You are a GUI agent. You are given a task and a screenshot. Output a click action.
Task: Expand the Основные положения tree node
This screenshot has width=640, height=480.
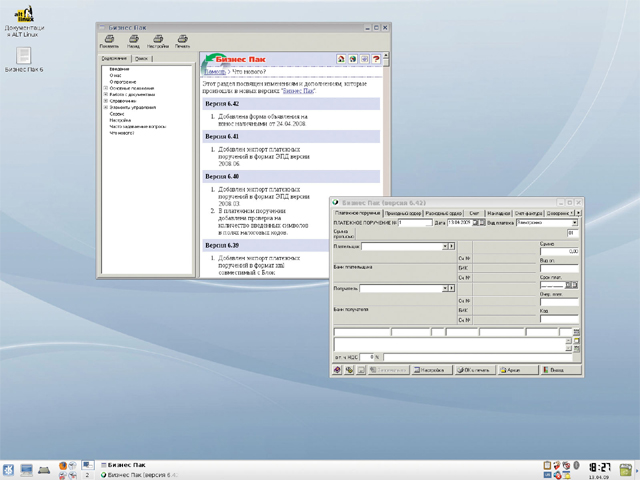pos(106,88)
